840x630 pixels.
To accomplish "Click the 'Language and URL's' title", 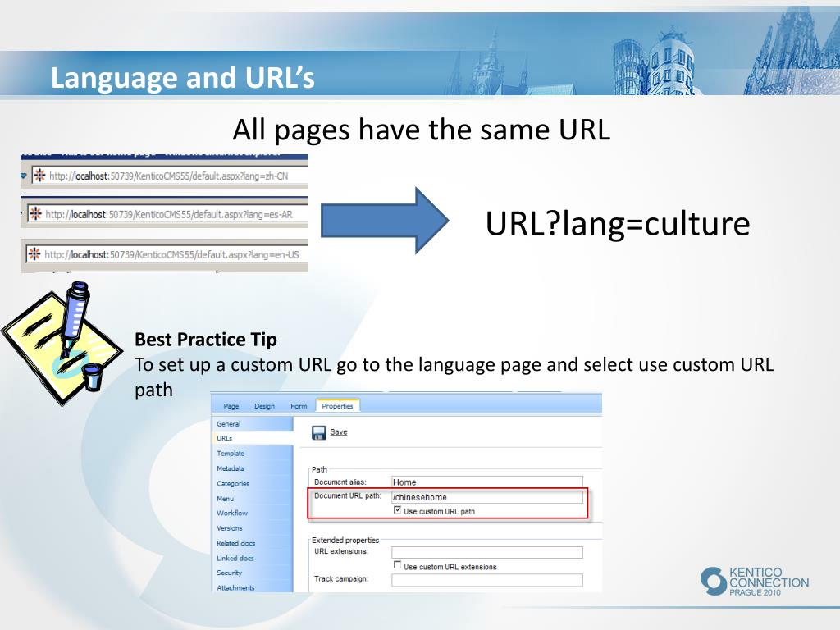I will (182, 78).
